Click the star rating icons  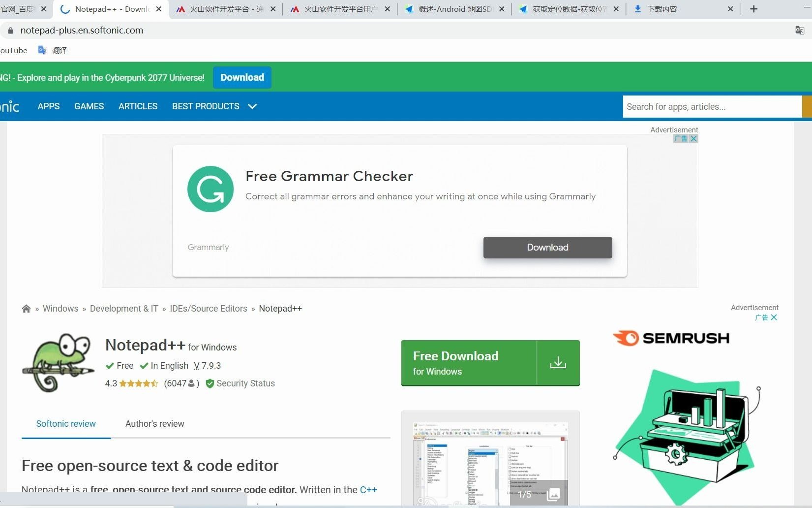pyautogui.click(x=138, y=383)
